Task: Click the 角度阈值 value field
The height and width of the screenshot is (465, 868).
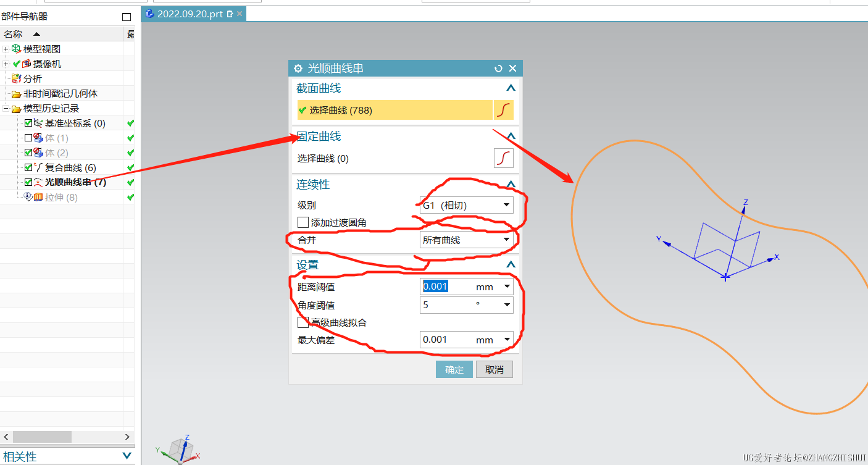Action: tap(447, 305)
